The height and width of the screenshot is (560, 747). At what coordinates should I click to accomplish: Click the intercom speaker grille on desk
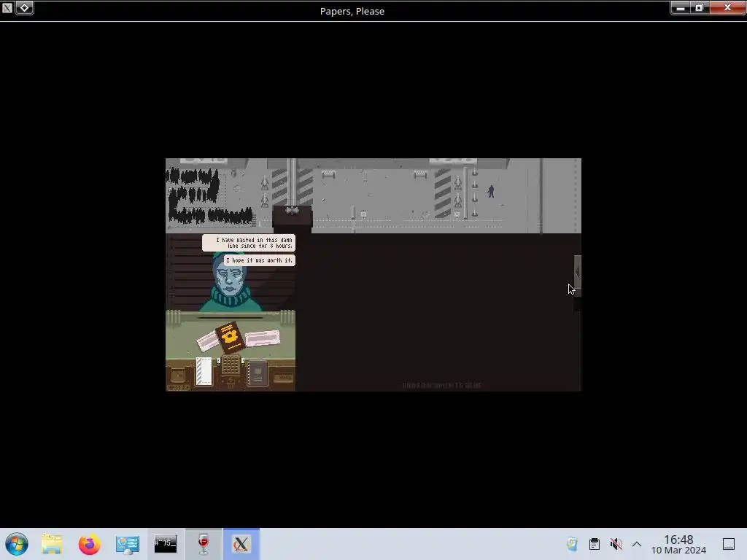pos(231,365)
